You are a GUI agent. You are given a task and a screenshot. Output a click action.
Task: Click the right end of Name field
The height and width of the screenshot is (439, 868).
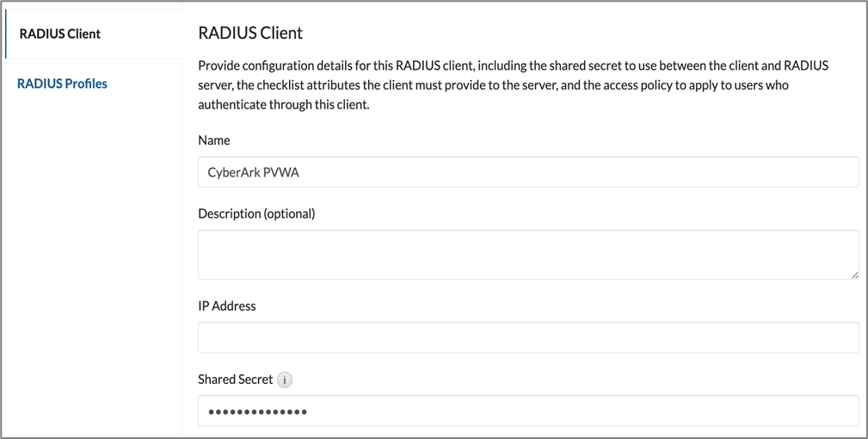tap(843, 172)
